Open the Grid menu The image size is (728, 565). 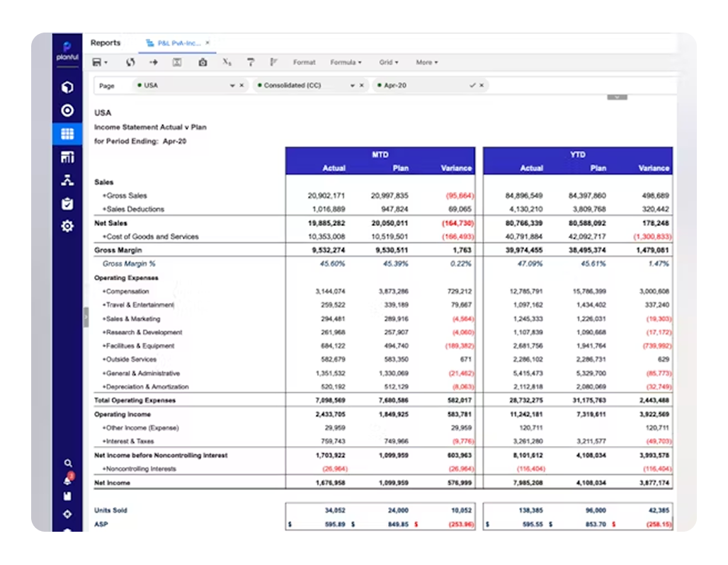(x=388, y=62)
